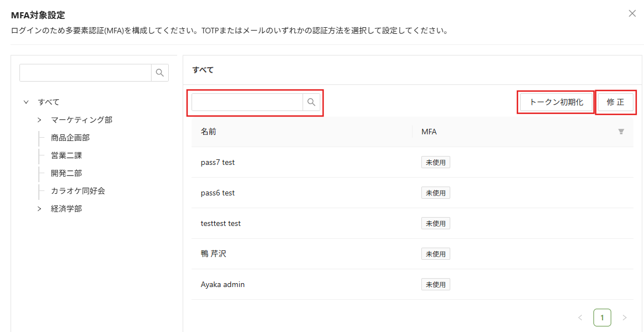This screenshot has width=644, height=332.
Task: Select page 1 in pagination
Action: point(602,318)
